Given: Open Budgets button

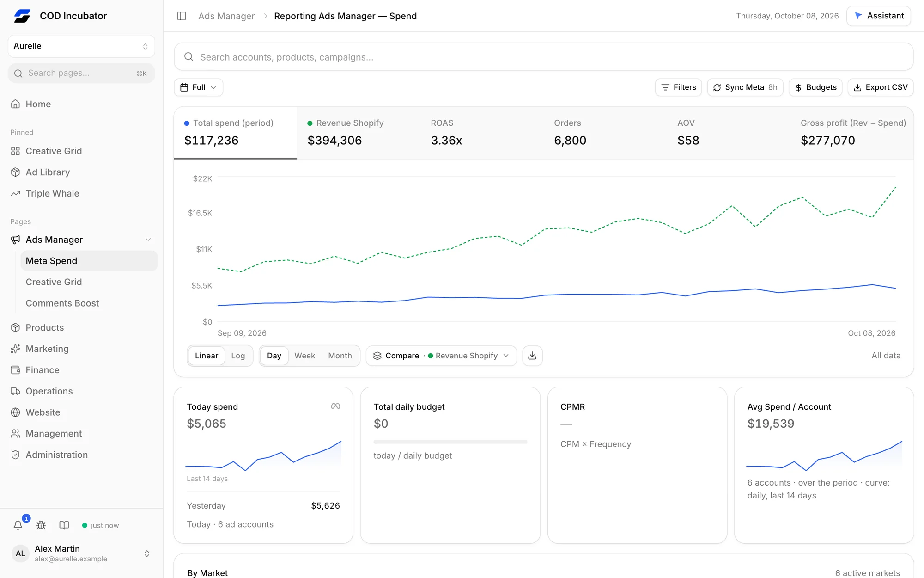Looking at the screenshot, I should point(815,87).
